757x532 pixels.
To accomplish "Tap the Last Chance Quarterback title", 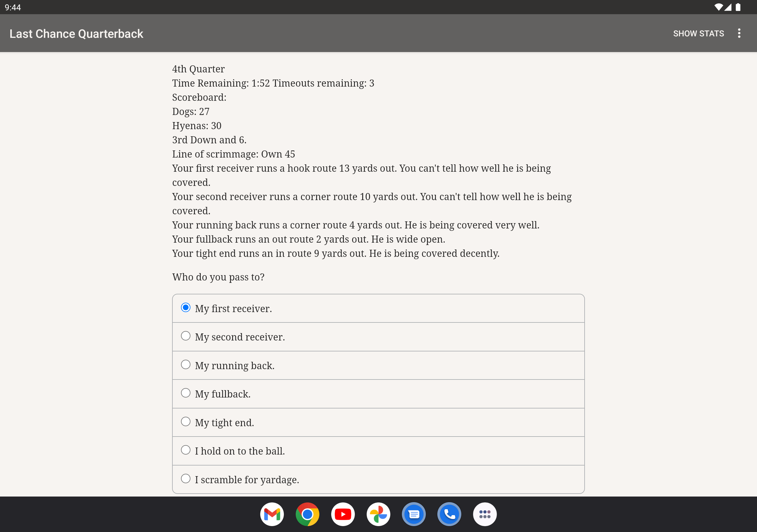I will click(x=76, y=34).
